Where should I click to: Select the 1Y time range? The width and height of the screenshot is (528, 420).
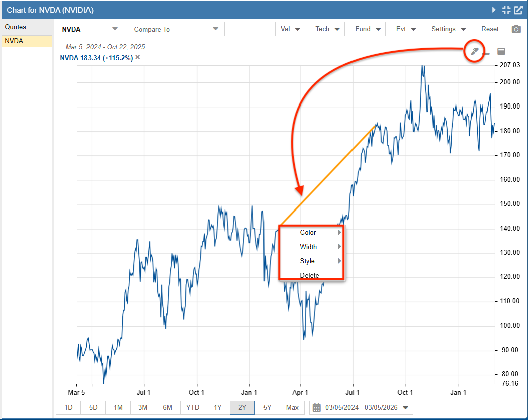pyautogui.click(x=218, y=408)
